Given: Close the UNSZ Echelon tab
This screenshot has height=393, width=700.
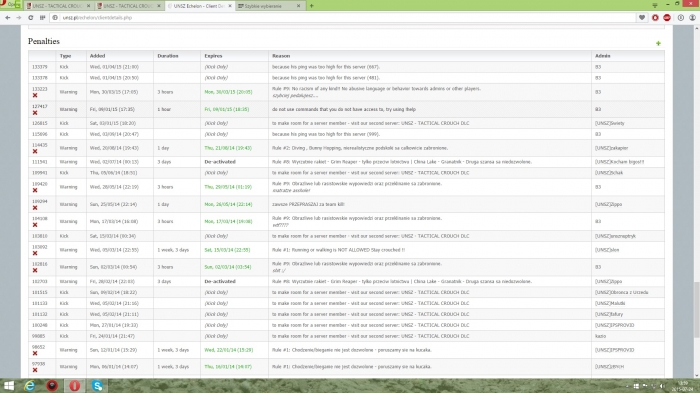Looking at the screenshot, I should [x=230, y=6].
